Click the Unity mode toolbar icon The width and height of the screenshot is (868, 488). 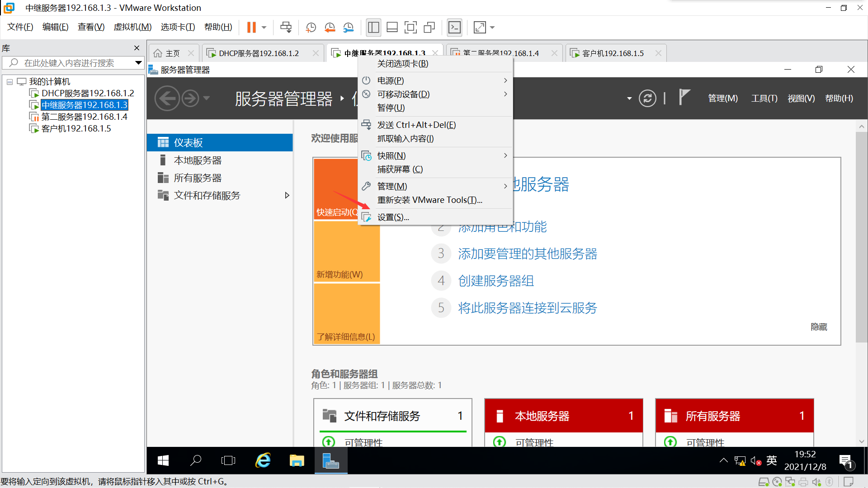click(x=429, y=28)
